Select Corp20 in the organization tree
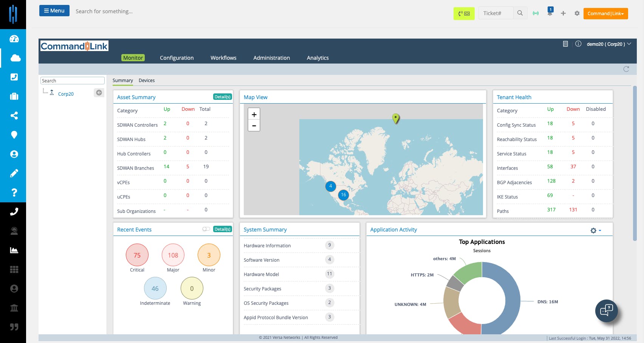Image resolution: width=644 pixels, height=343 pixels. [66, 94]
